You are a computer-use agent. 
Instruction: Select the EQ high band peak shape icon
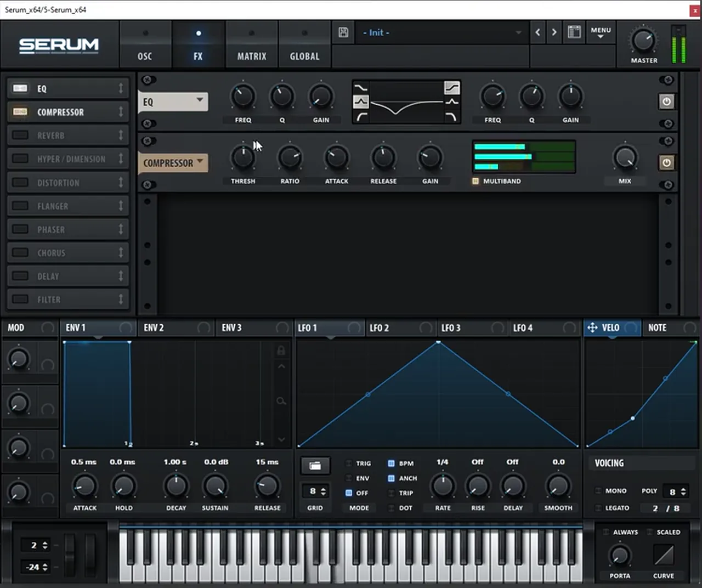452,102
